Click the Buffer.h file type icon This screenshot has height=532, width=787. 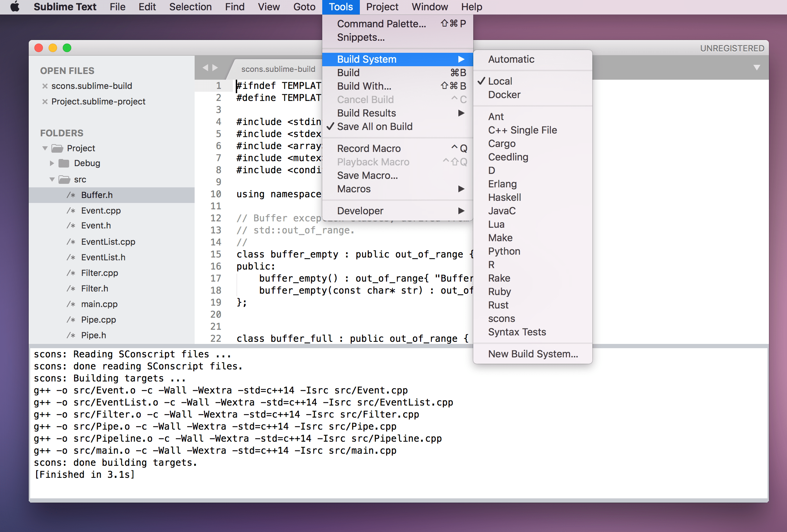[x=71, y=195]
